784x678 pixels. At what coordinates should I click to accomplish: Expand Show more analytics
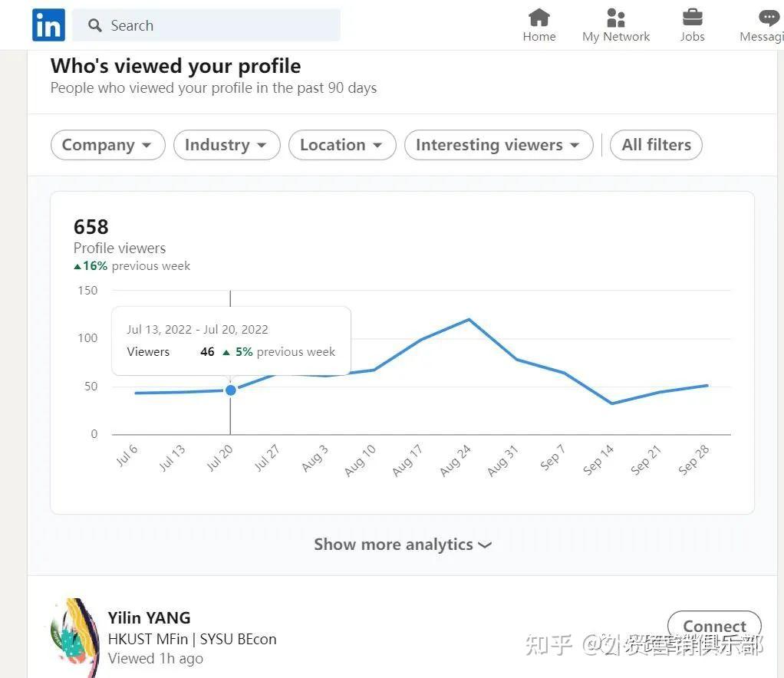[x=401, y=545]
